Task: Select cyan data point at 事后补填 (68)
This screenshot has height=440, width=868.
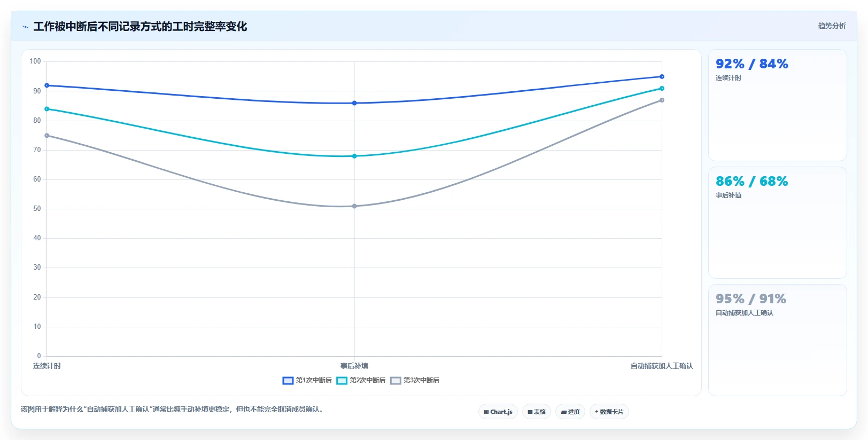Action: click(354, 156)
